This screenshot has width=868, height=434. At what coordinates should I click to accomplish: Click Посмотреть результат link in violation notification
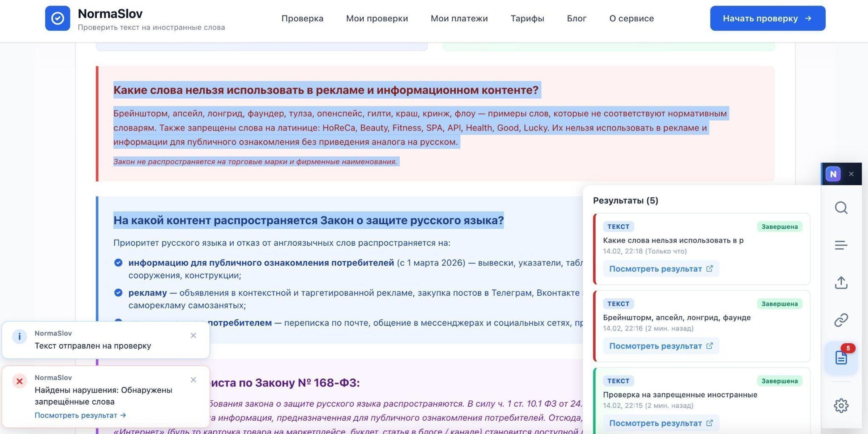coord(80,416)
